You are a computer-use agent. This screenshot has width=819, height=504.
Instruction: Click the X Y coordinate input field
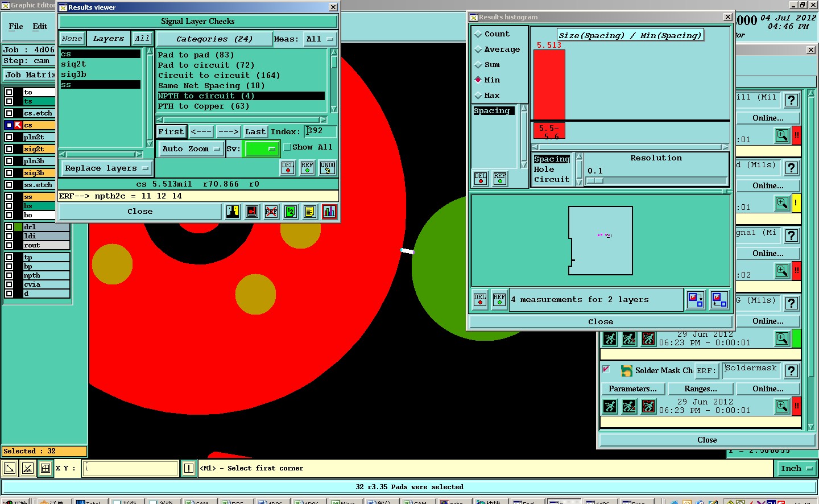coord(131,469)
